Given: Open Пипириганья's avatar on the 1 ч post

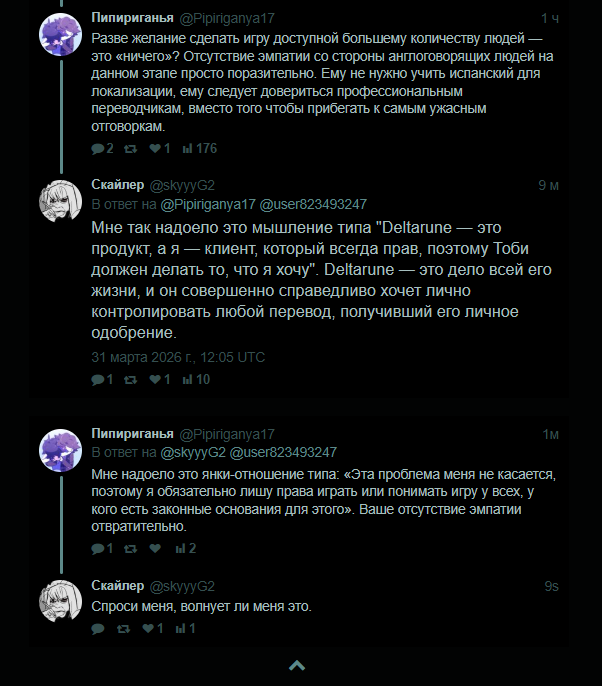Looking at the screenshot, I should click(x=60, y=38).
